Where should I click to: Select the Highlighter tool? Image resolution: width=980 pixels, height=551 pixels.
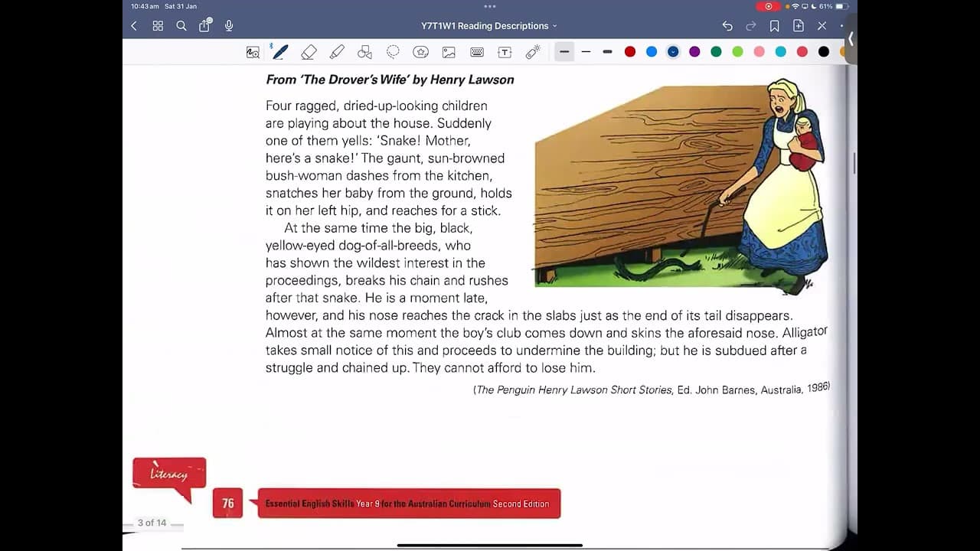(337, 52)
